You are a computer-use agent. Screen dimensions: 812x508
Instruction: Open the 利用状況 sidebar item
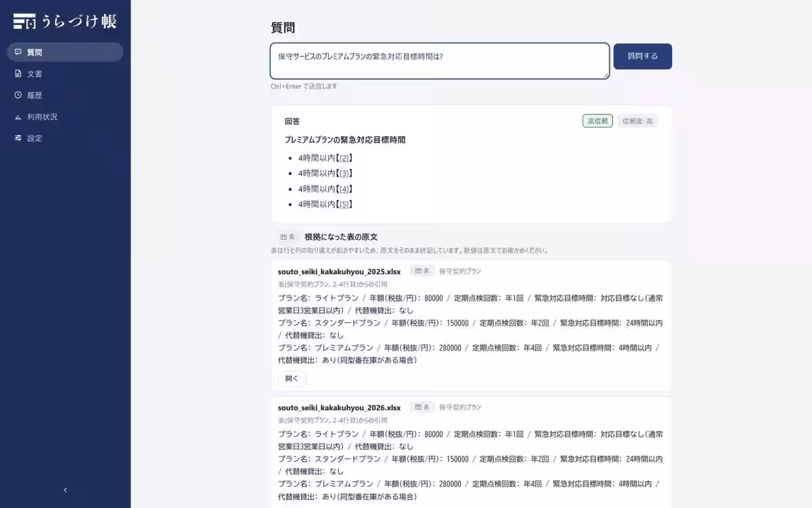tap(65, 117)
